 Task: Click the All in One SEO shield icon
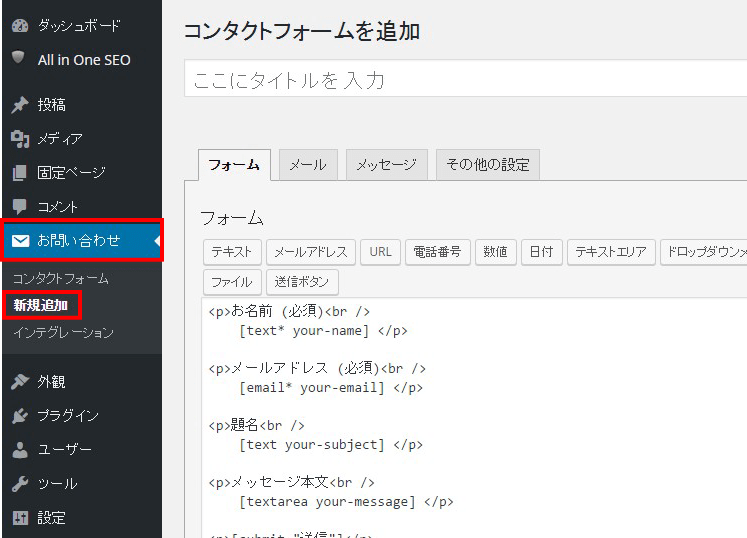[19, 57]
